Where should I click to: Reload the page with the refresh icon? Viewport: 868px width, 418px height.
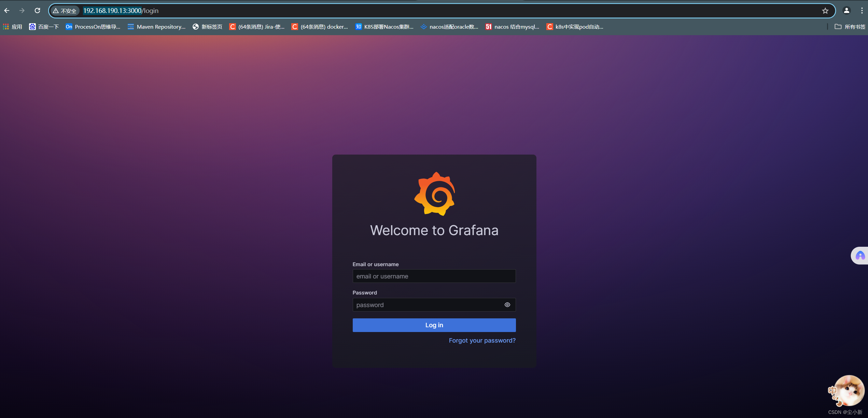click(x=38, y=11)
